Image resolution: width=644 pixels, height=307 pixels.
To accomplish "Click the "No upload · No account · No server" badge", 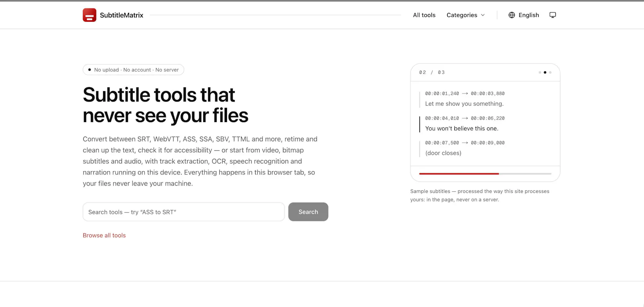I will pos(133,70).
